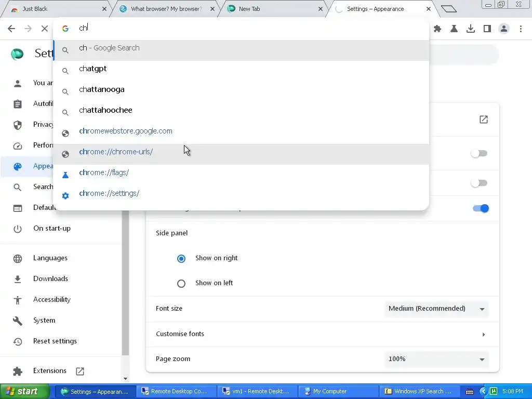The image size is (532, 399).
Task: Open the On start-up settings section
Action: click(52, 229)
